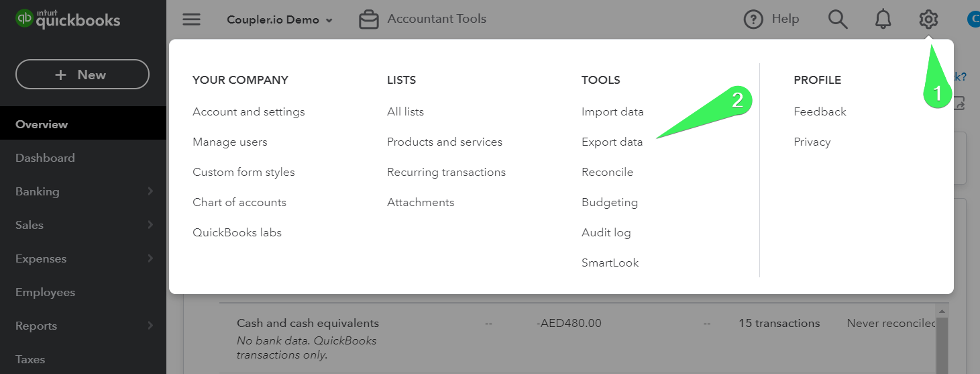
Task: Click the 15 transactions link
Action: (779, 323)
